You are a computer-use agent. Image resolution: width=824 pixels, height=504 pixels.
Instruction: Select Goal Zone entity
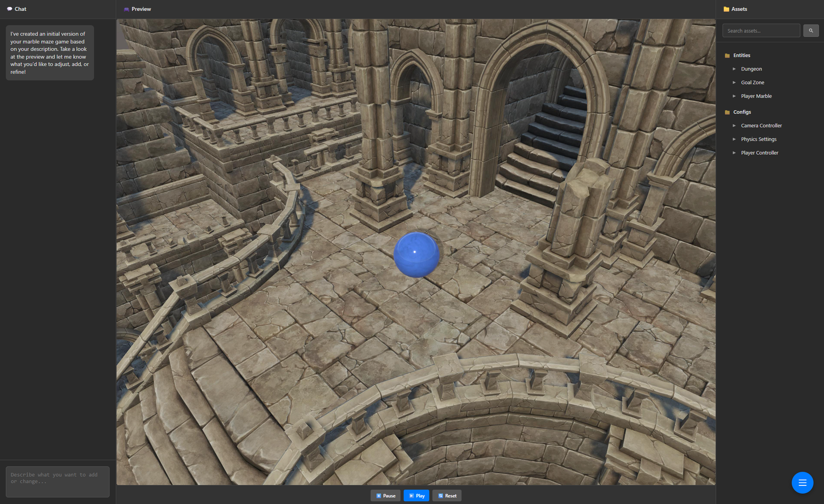(752, 82)
